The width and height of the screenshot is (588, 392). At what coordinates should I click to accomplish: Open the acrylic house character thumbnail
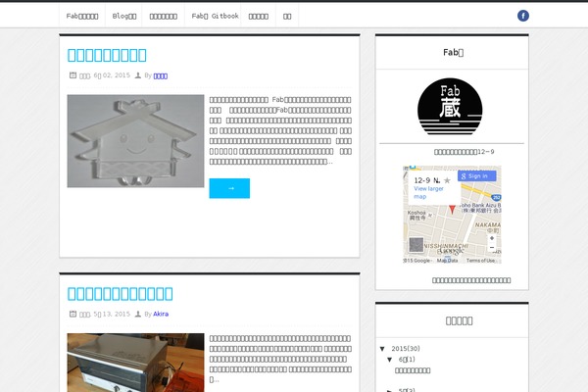pyautogui.click(x=136, y=141)
